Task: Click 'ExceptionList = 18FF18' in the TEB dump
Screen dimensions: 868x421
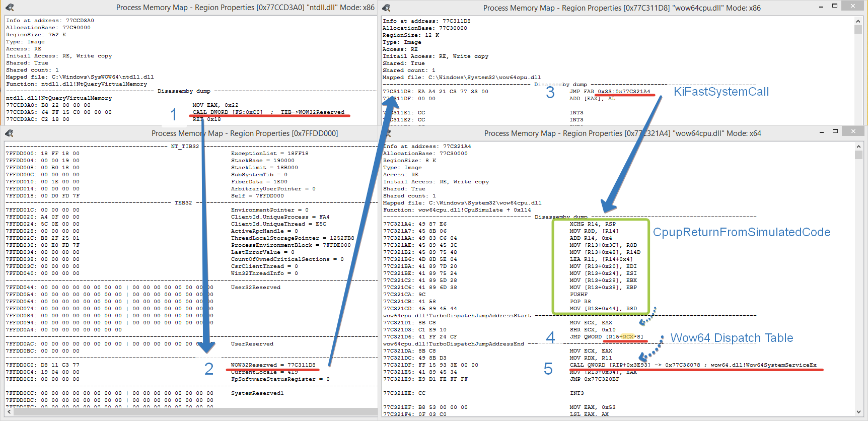Action: pyautogui.click(x=270, y=154)
